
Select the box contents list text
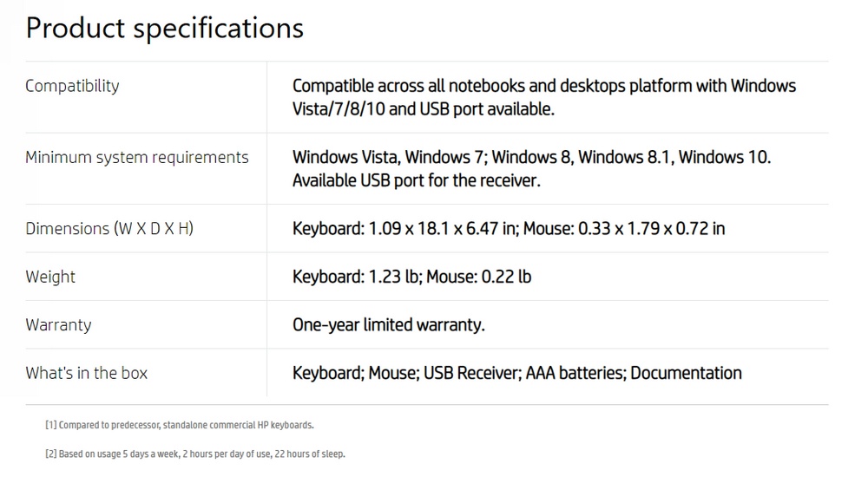pos(517,373)
